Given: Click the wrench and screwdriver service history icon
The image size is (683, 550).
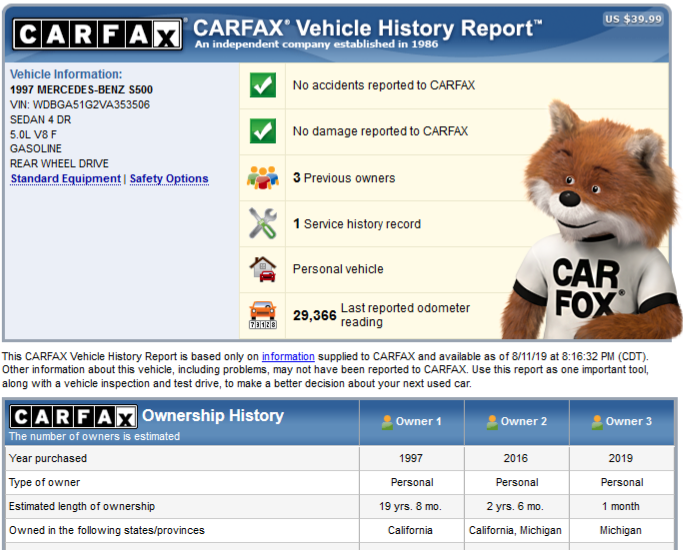Looking at the screenshot, I should click(x=263, y=223).
